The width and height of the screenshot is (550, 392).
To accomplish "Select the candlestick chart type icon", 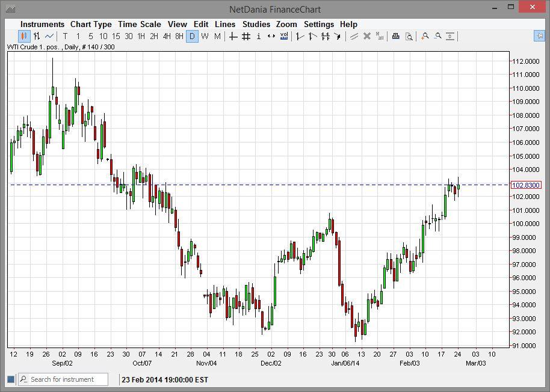I will 24,35.
